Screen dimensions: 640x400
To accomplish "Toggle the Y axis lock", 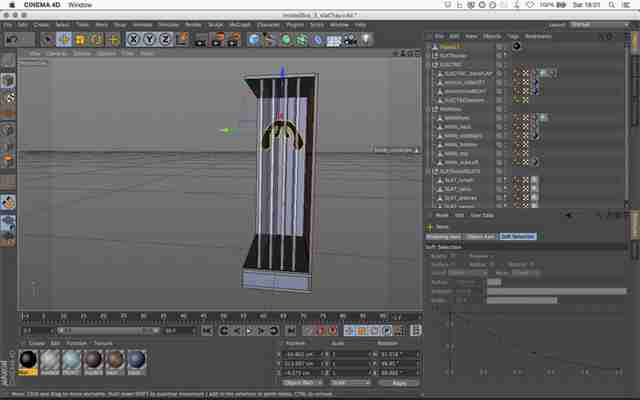I will [149, 40].
